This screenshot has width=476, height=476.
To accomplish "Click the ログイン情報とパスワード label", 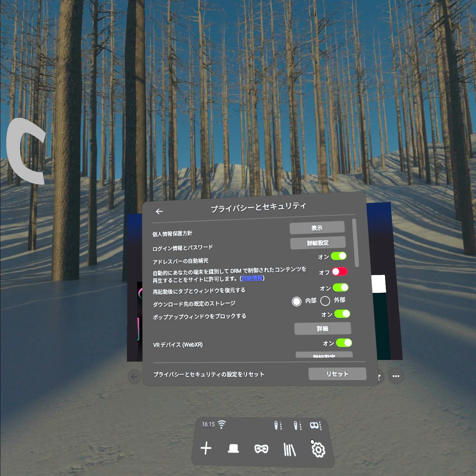I will click(x=183, y=248).
